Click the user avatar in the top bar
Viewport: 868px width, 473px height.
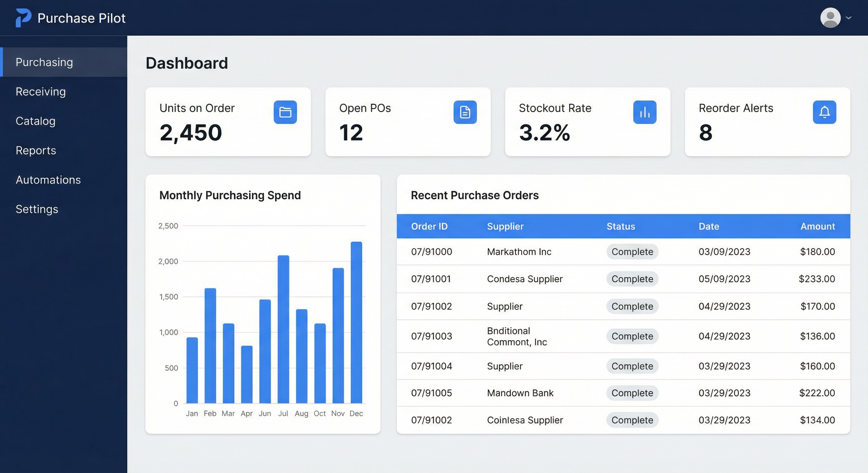point(830,18)
